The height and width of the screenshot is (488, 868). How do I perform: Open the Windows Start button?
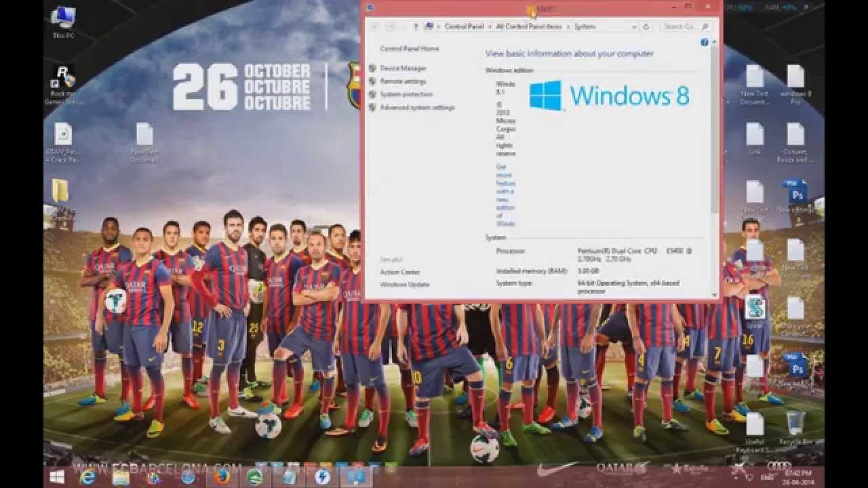pyautogui.click(x=57, y=476)
